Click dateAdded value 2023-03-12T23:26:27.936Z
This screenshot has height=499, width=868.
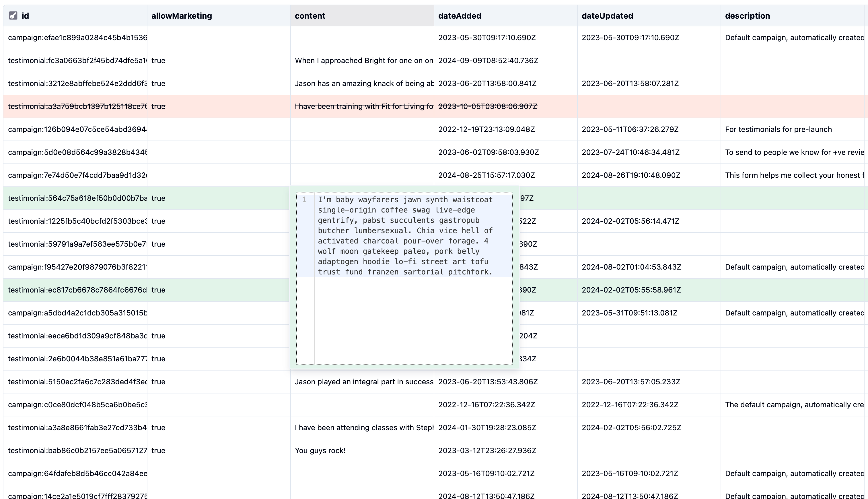(x=487, y=451)
